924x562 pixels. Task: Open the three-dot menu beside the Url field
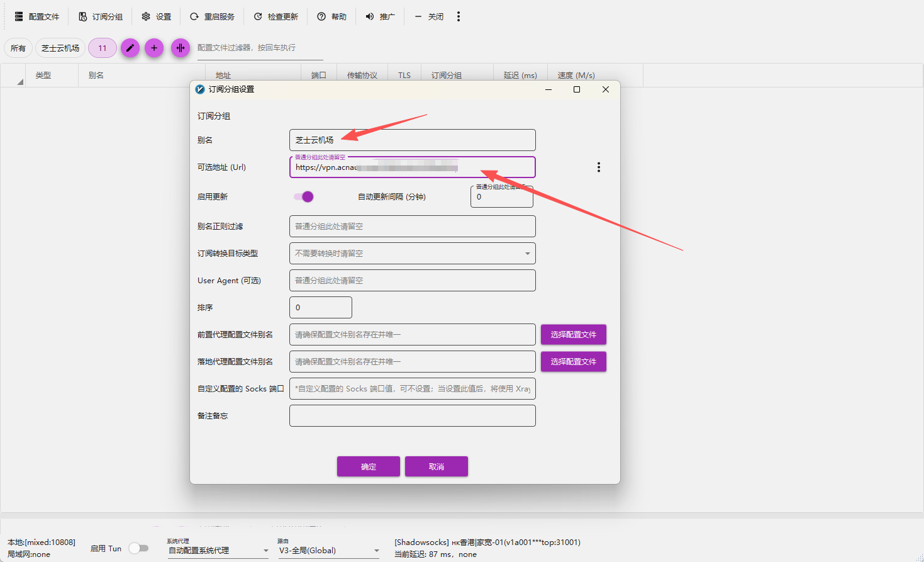click(x=598, y=167)
